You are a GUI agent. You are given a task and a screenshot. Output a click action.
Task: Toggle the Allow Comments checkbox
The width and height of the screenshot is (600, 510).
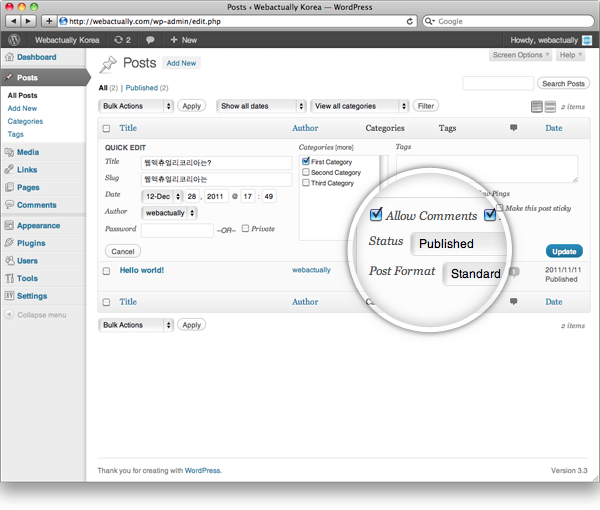point(376,214)
